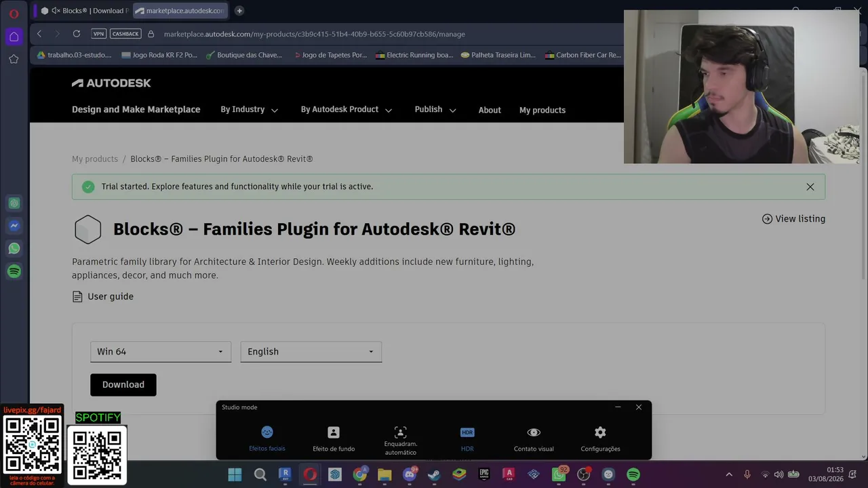Open Steam from the taskbar

[434, 474]
